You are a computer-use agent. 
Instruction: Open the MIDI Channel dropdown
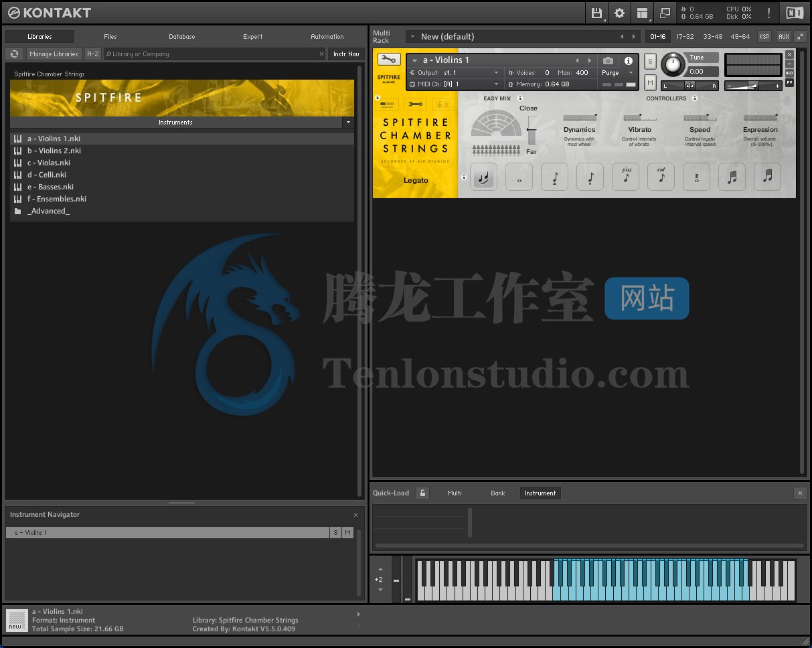click(459, 84)
